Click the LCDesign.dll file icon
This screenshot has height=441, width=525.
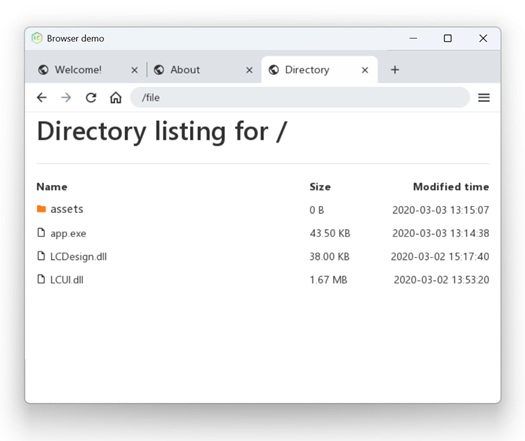tap(41, 255)
